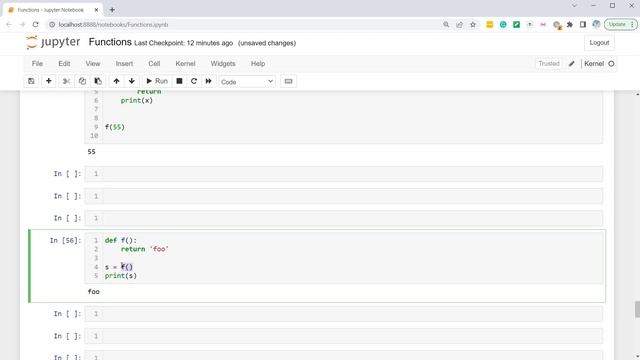640x360 pixels.
Task: Open the Widgets menu
Action: click(223, 64)
